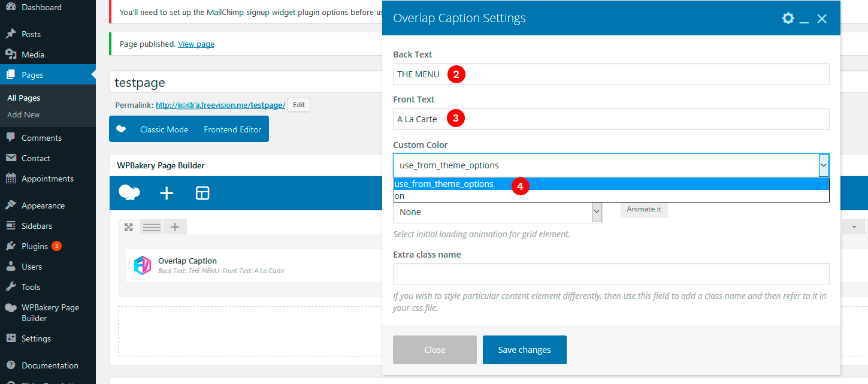Screen dimensions: 868x384
Task: Click the WPBakery cloud logo in blue toolbar
Action: point(129,192)
